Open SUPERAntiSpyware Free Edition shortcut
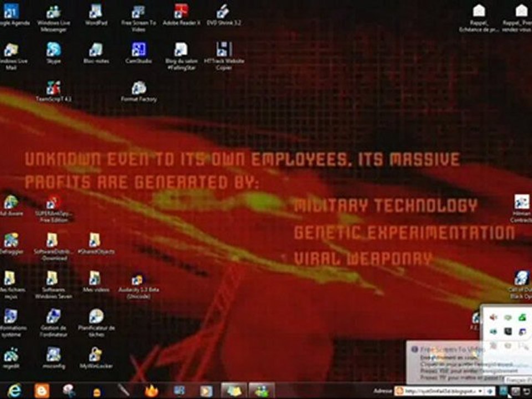 pos(54,208)
